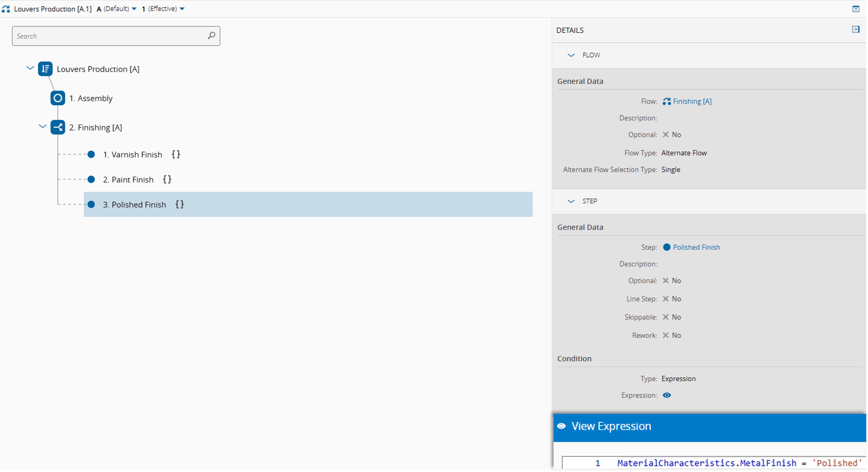Collapse the FLOW section

click(571, 55)
